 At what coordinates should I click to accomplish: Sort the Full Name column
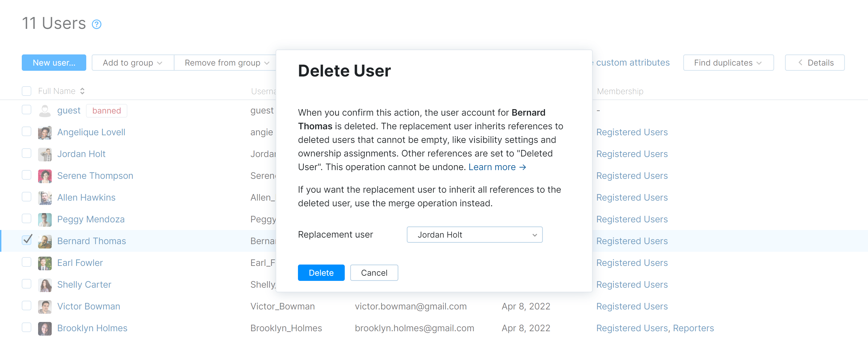82,91
